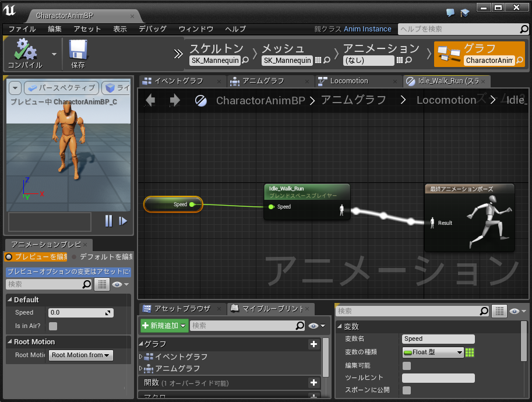This screenshot has height=402, width=532.
Task: Pause the preview animation playback
Action: coord(108,221)
